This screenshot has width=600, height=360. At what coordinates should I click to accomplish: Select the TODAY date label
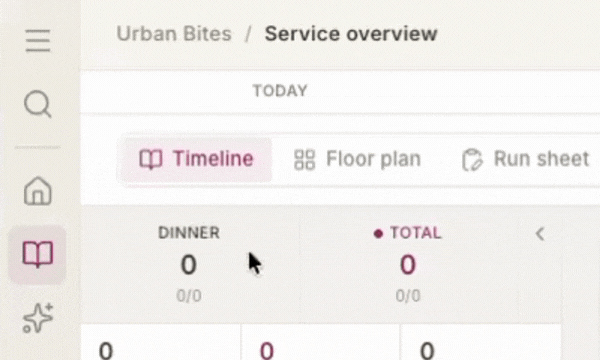pos(280,91)
